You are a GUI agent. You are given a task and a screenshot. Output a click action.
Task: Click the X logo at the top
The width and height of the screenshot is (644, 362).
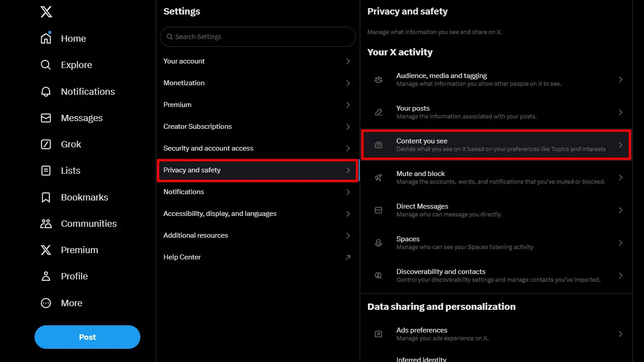coord(46,12)
